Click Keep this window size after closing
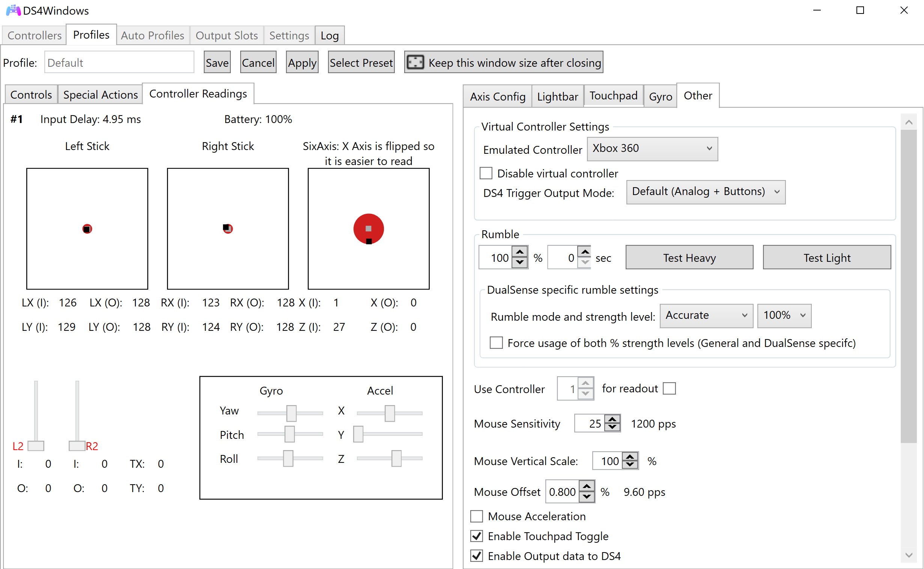Viewport: 924px width, 569px height. (504, 62)
